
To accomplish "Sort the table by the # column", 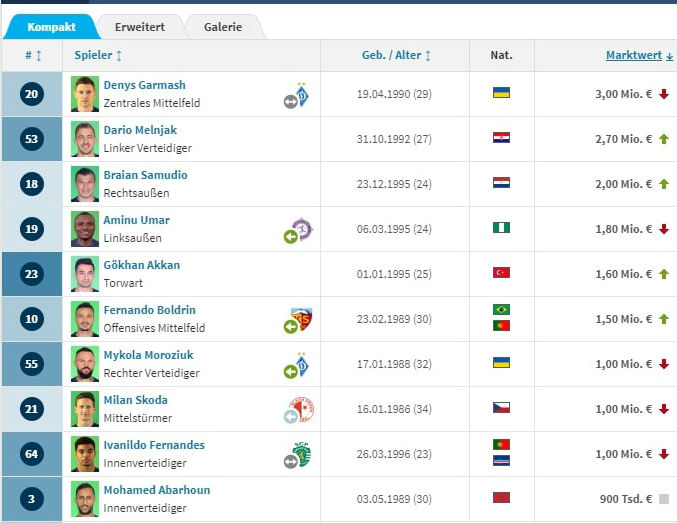I will coord(33,55).
